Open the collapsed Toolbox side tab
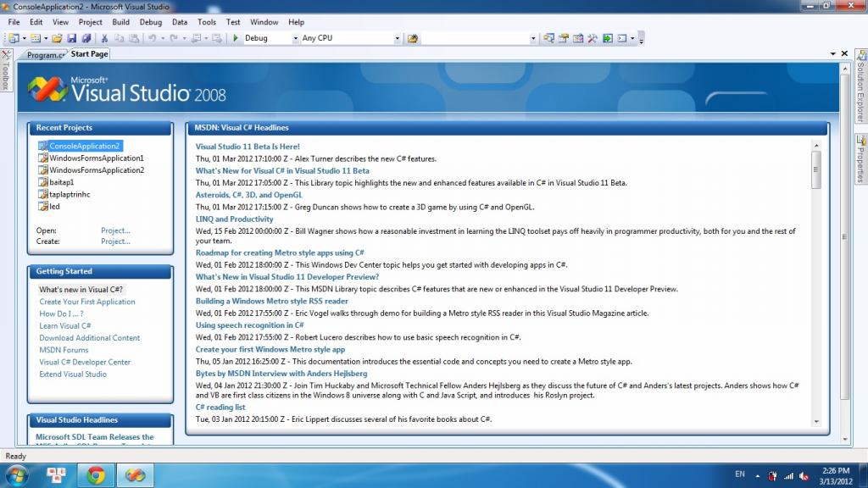Image resolution: width=868 pixels, height=488 pixels. (6, 71)
